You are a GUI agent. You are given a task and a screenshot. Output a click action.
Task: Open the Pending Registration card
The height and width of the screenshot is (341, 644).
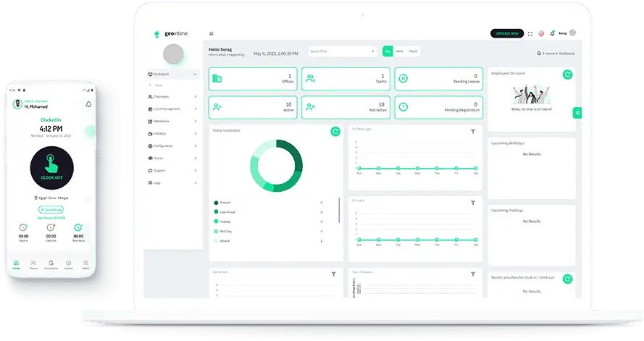click(x=439, y=107)
